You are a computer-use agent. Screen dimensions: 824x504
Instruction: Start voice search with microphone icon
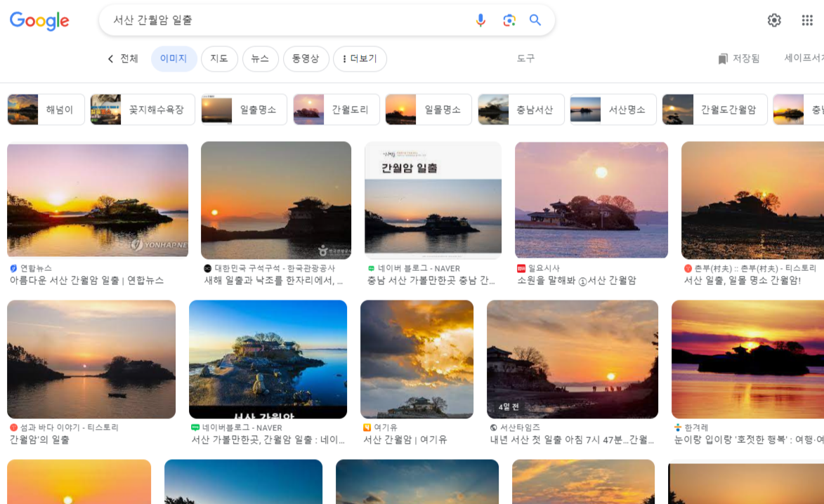pyautogui.click(x=480, y=20)
